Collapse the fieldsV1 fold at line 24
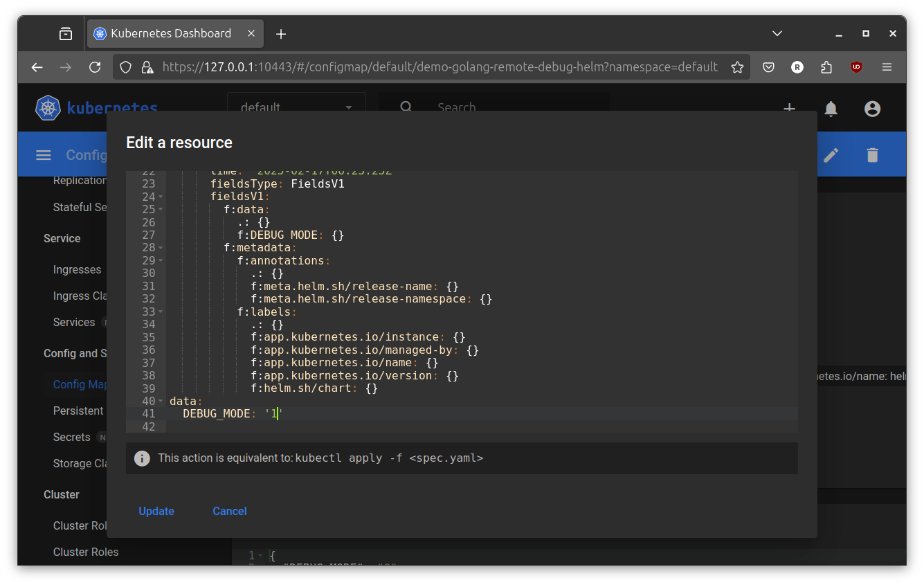Screen dimensions: 924x585 (x=161, y=197)
